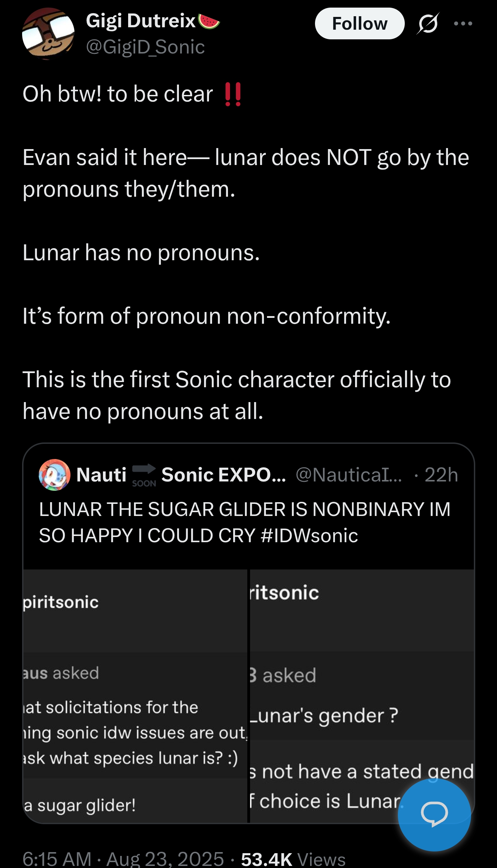The width and height of the screenshot is (497, 868).
Task: Open the three-dot more options menu
Action: (x=463, y=23)
